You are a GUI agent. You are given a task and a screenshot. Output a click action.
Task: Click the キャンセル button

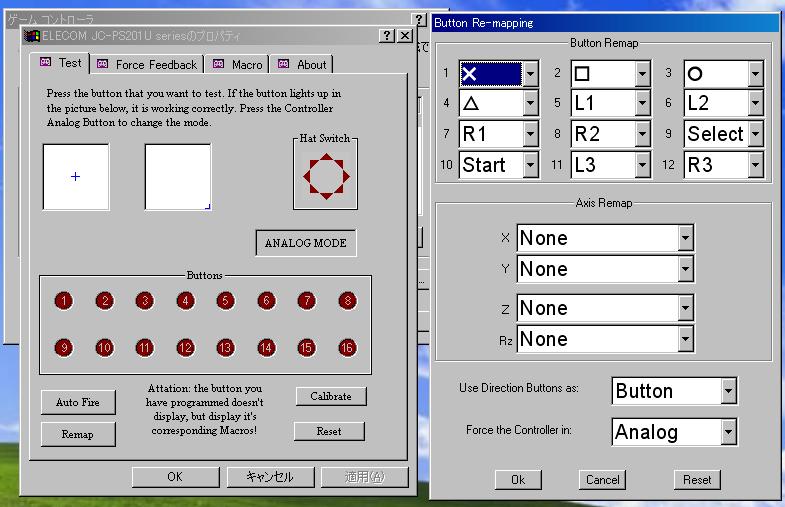270,477
